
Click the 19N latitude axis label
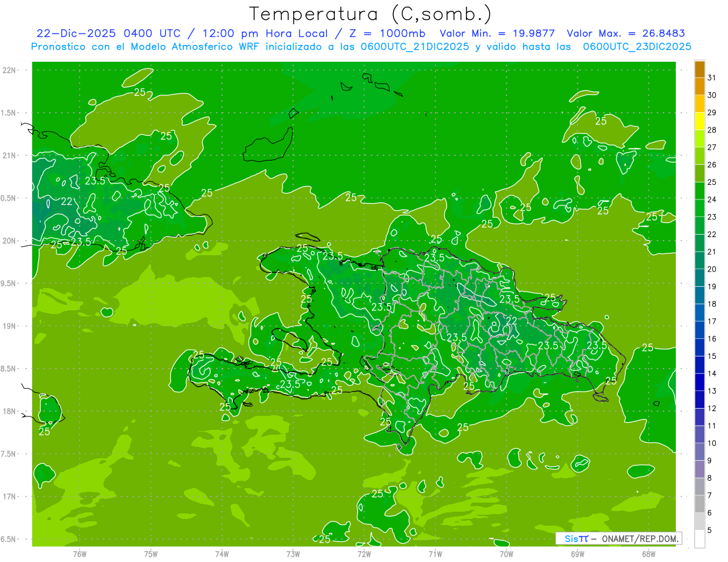click(10, 326)
